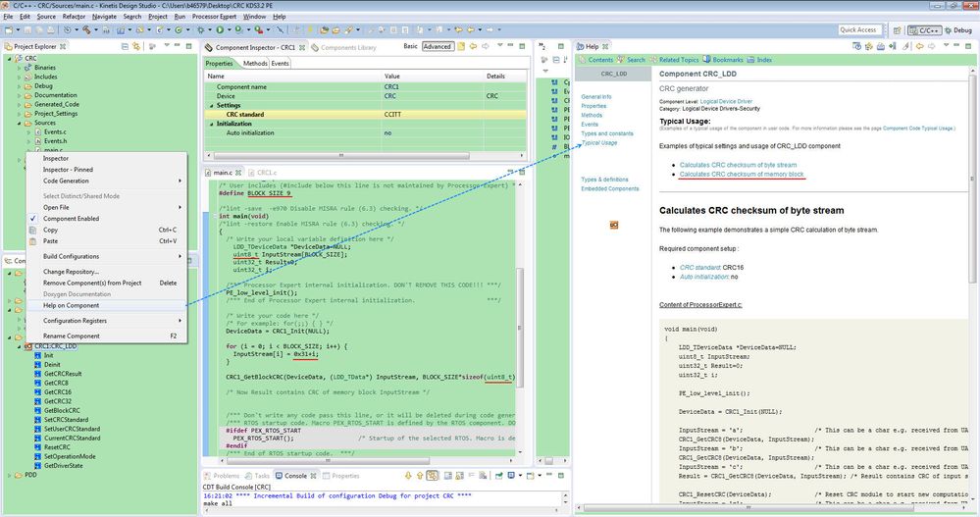Click Help view back navigation arrow
This screenshot has width=980, height=517.
tap(919, 46)
